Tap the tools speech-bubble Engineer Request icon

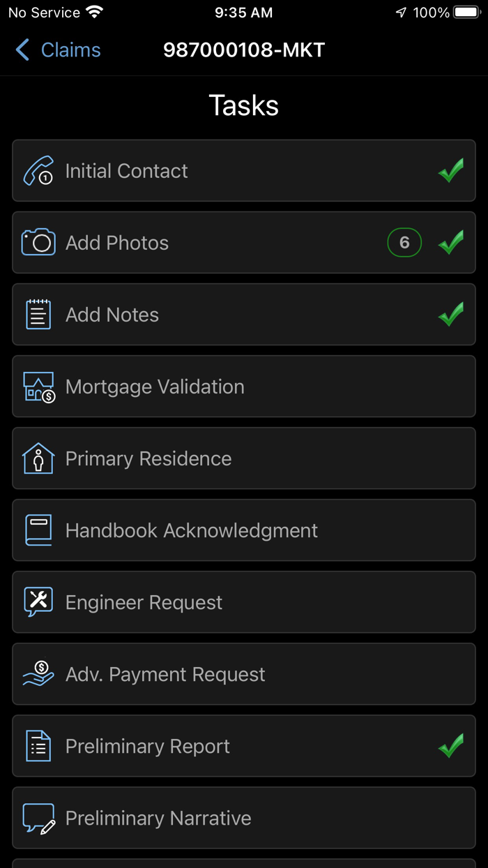coord(39,602)
